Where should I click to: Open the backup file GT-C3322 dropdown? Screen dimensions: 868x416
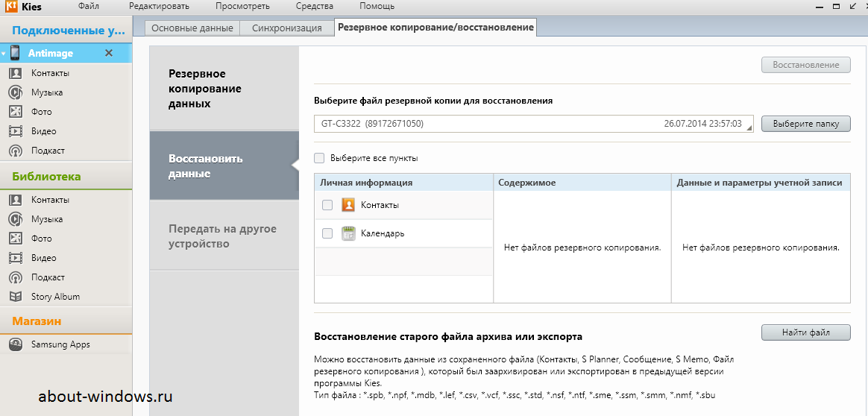(x=534, y=124)
